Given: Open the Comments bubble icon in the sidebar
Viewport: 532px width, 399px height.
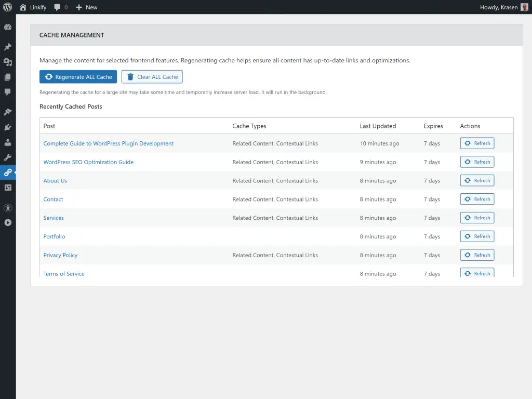Looking at the screenshot, I should (x=8, y=92).
